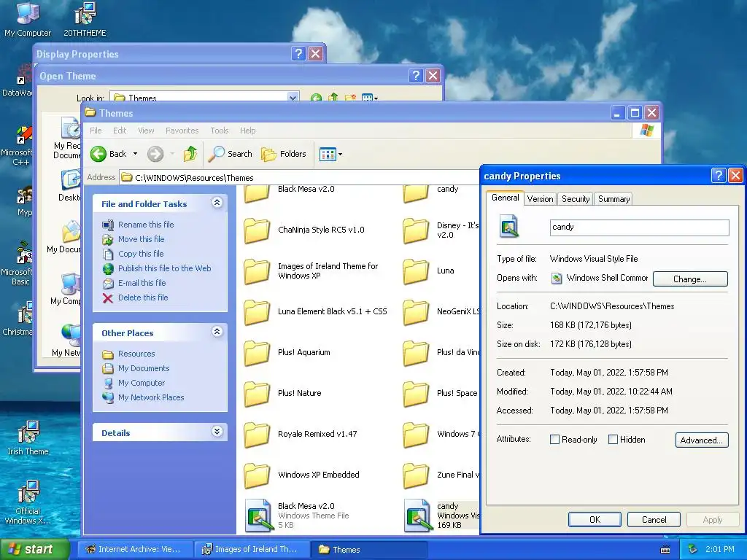
Task: Toggle the Read-only checkbox
Action: (554, 440)
